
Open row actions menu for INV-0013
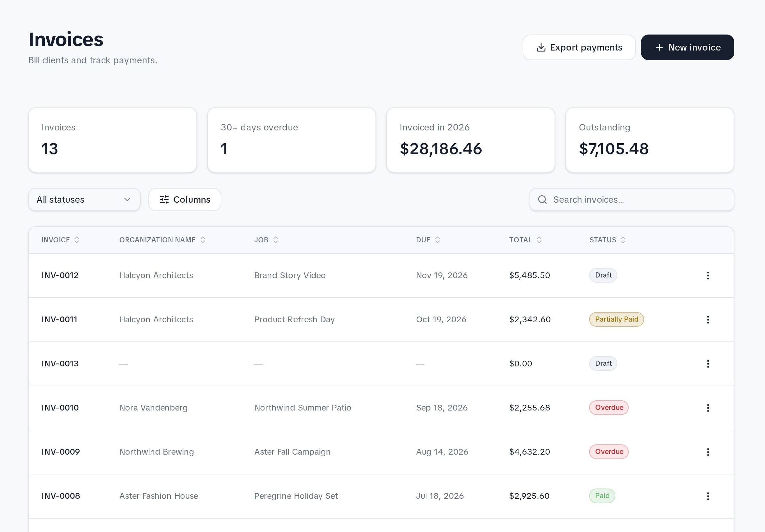tap(708, 364)
